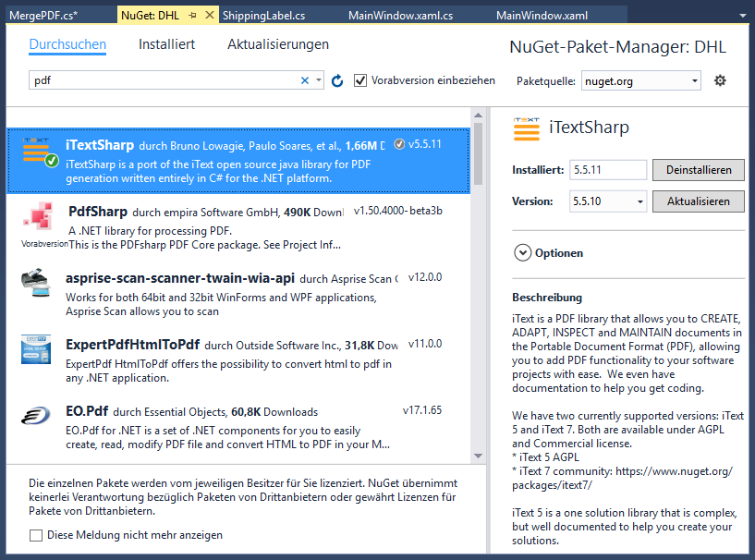Open the ShippingLabel.cs document tab

pos(265,16)
